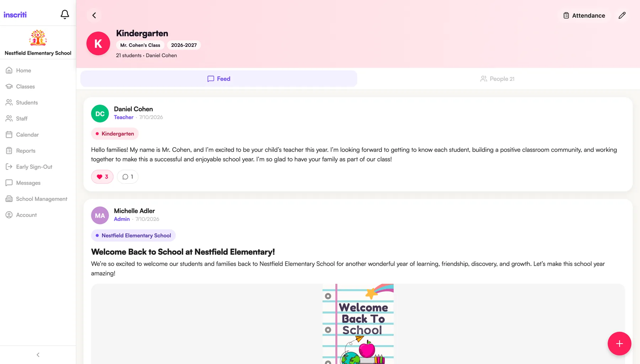Open Attendance for the class
Viewport: 640px width, 364px height.
click(x=584, y=15)
